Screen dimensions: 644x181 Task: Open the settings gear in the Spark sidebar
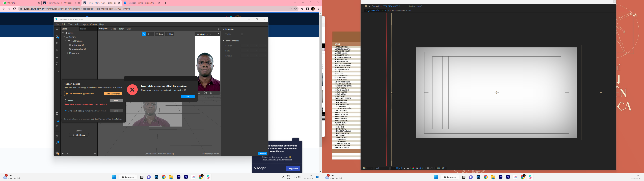(57, 153)
